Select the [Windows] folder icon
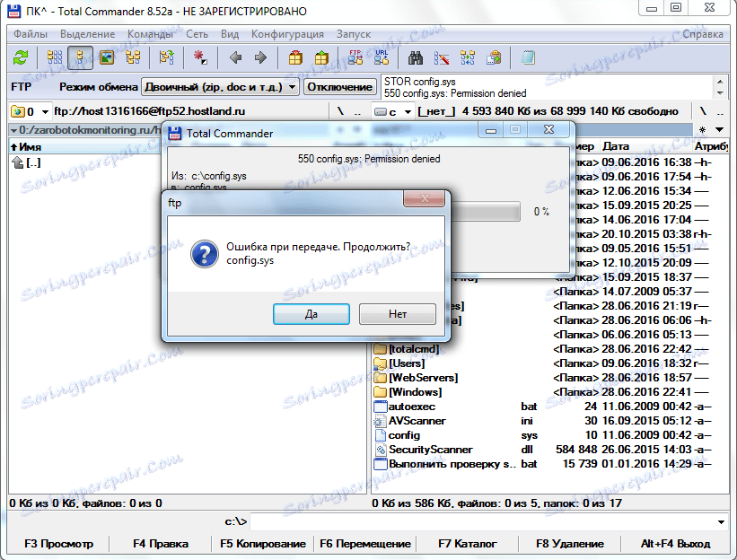 pos(380,392)
